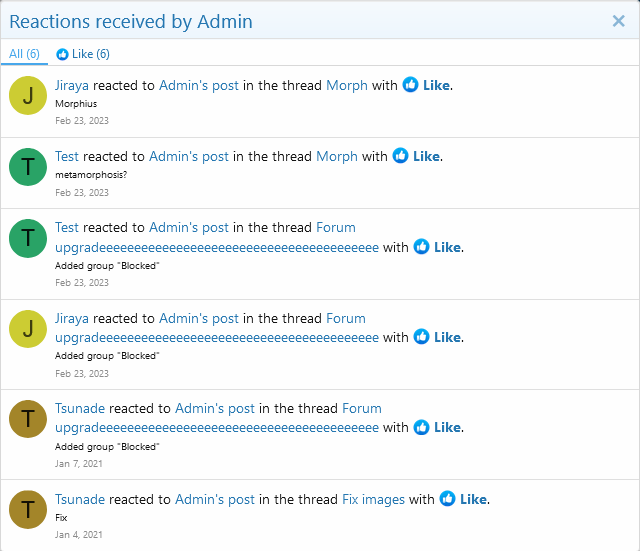Open Test's profile link in the metamorphosis row
This screenshot has width=640, height=551.
click(x=67, y=156)
